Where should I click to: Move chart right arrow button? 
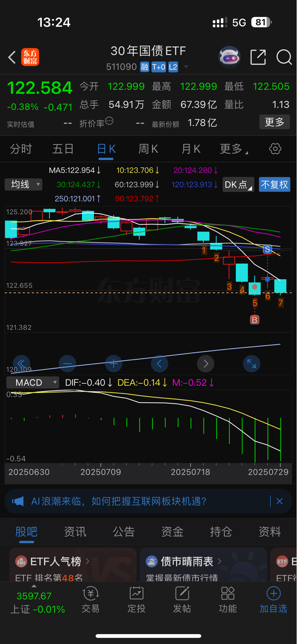coord(205,364)
